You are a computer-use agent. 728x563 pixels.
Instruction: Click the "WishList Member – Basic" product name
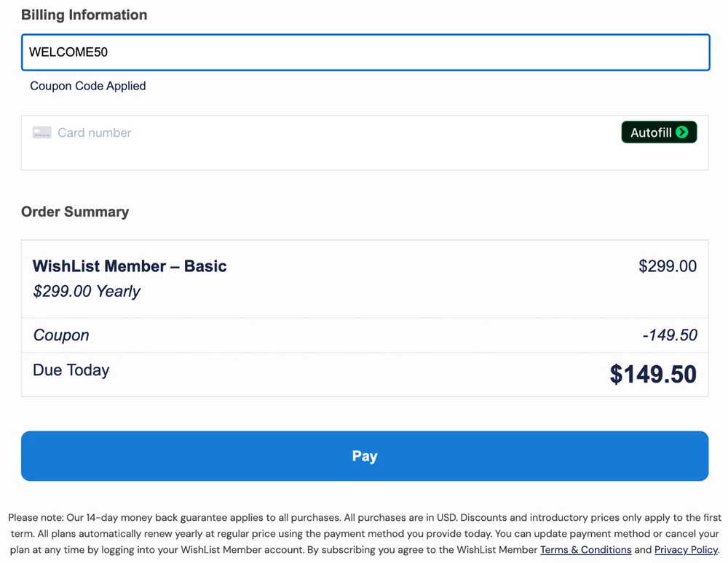click(130, 266)
